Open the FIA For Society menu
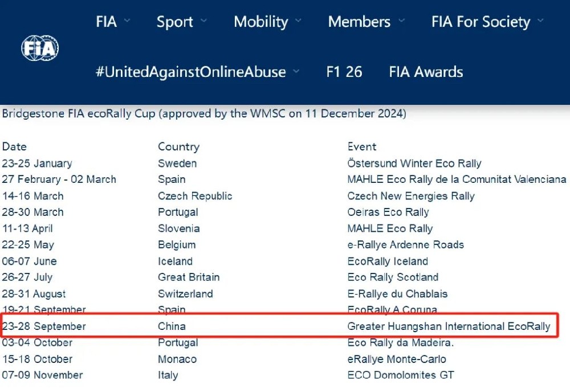The height and width of the screenshot is (392, 570). coord(481,22)
